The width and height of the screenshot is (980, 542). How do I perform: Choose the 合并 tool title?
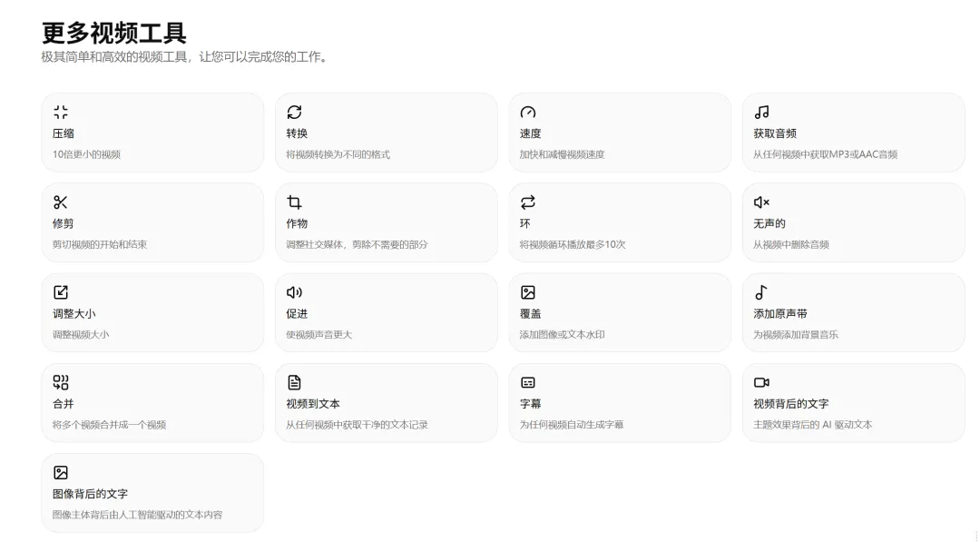tap(64, 403)
